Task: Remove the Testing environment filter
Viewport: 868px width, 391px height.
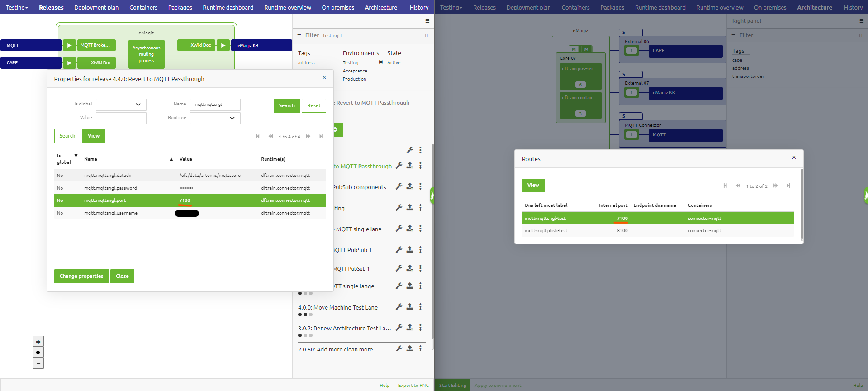Action: coord(381,62)
